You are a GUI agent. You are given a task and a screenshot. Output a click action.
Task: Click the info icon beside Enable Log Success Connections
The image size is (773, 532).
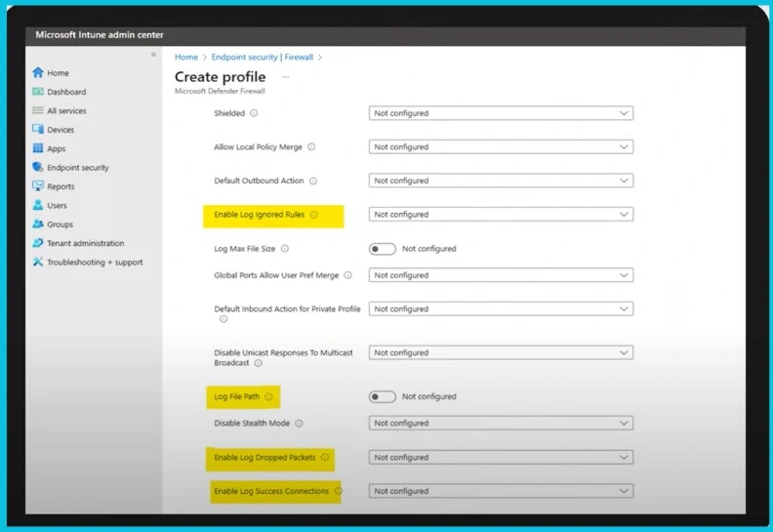point(338,491)
